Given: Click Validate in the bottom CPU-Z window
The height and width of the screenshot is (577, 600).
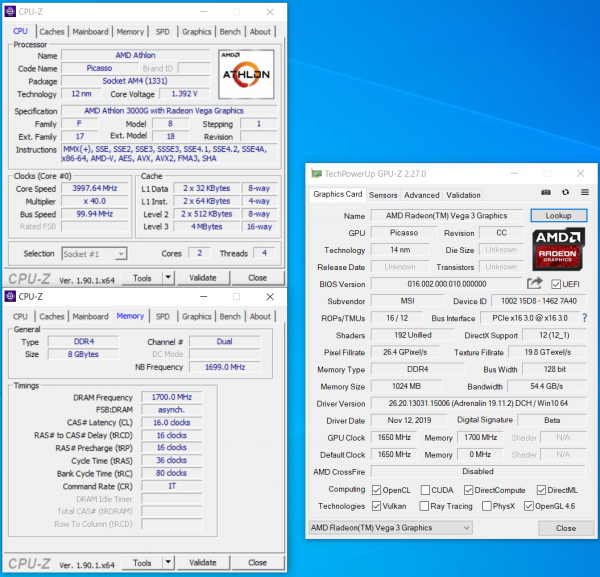Looking at the screenshot, I should click(202, 562).
